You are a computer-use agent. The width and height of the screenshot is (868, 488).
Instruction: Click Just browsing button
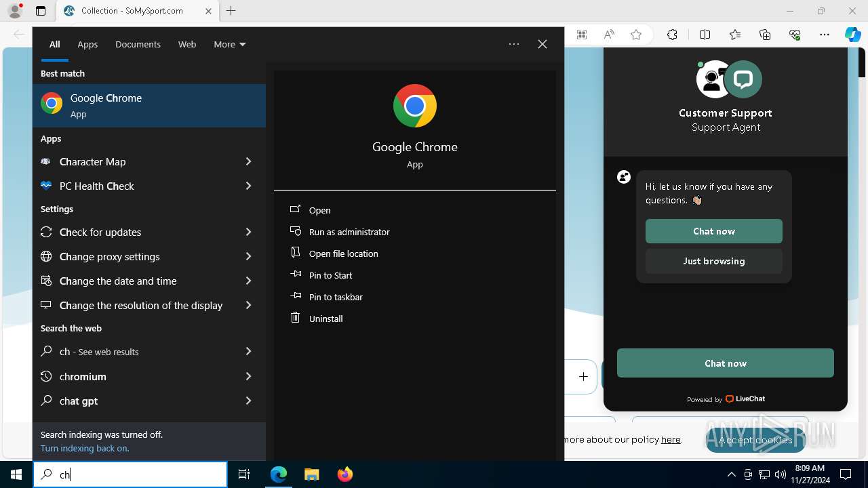[x=714, y=261]
